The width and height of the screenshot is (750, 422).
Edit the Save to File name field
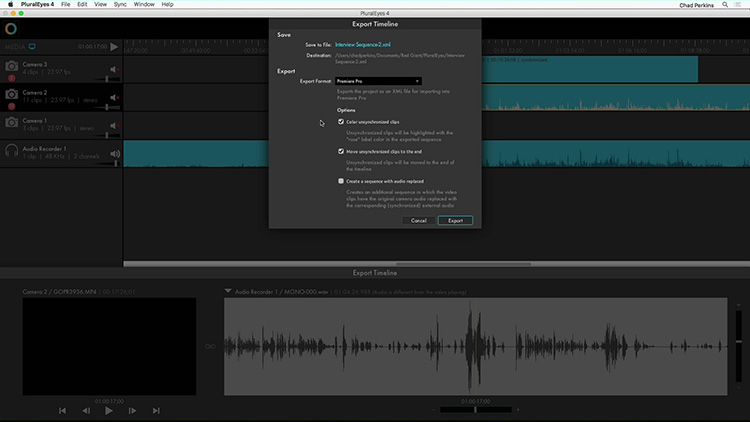point(363,44)
